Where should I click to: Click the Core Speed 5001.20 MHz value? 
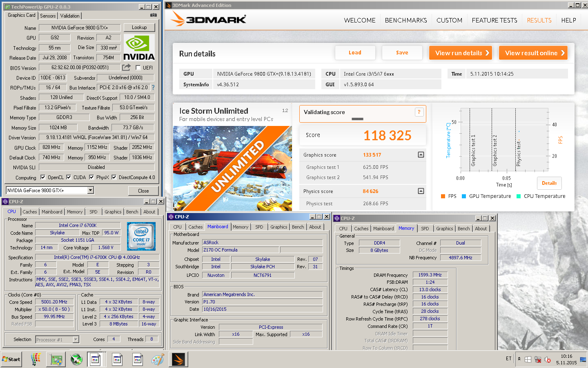54,302
